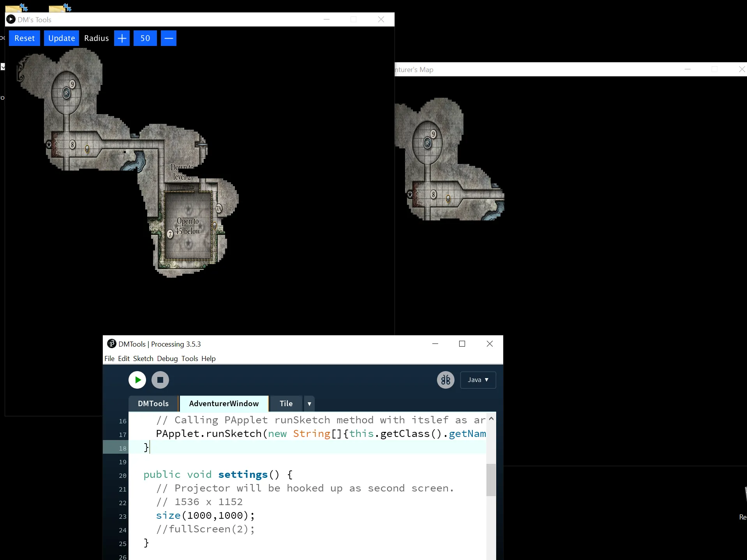Click room 8 marker in Adventurer's Map
The width and height of the screenshot is (747, 560).
coord(433,194)
